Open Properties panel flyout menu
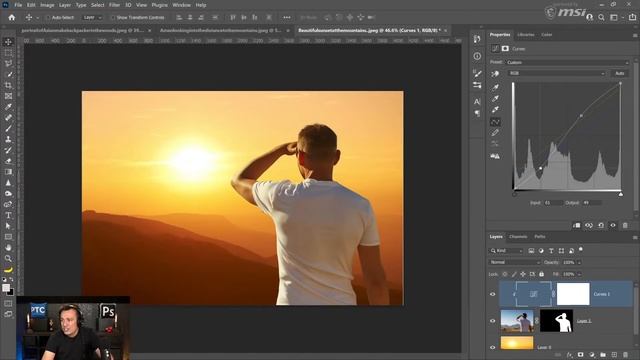The image size is (640, 360). [x=635, y=36]
